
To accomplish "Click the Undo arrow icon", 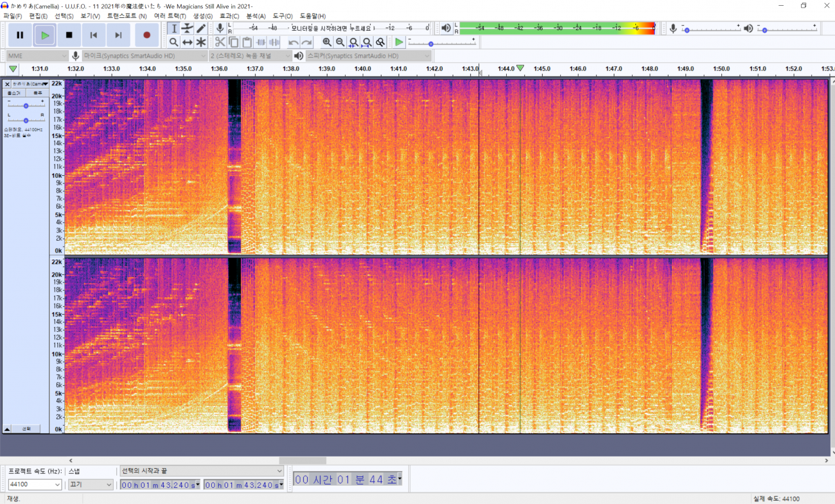I will [x=293, y=42].
